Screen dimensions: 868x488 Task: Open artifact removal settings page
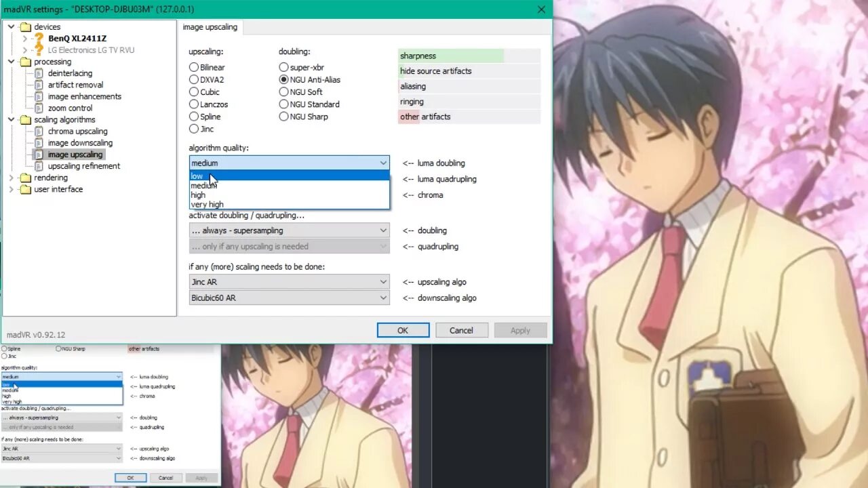click(x=75, y=85)
